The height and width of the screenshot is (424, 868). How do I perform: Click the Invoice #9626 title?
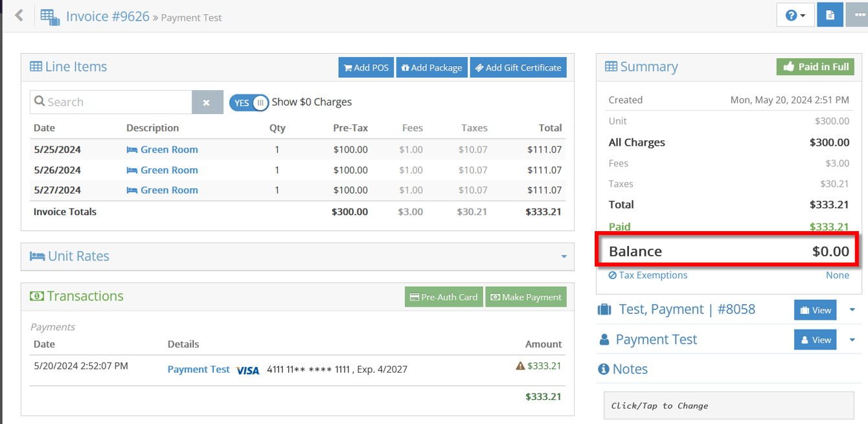[x=108, y=16]
